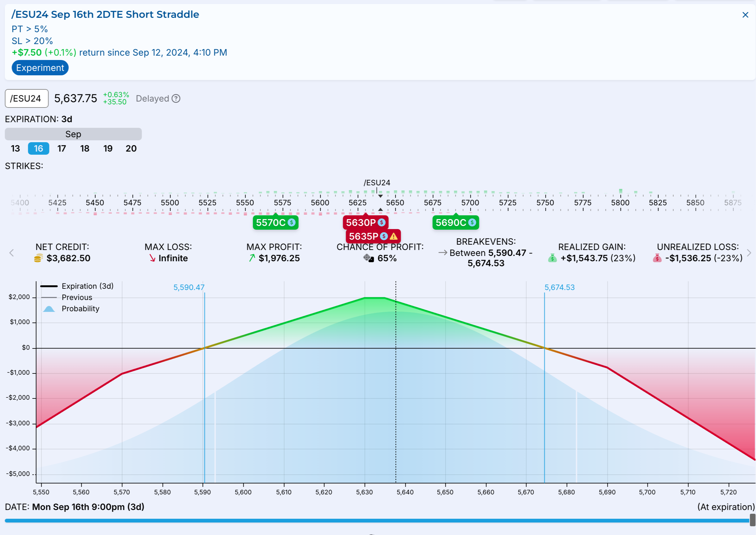Toggle the Probability legend item

(80, 309)
